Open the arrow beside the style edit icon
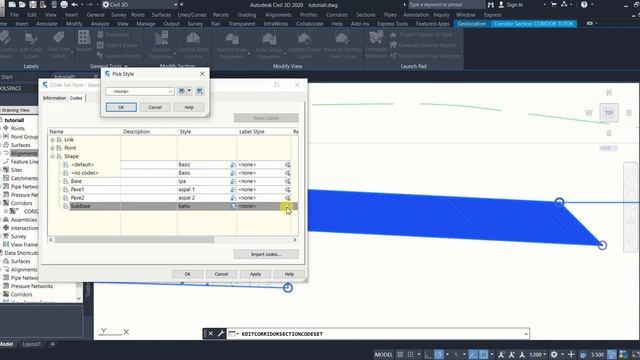640x360 pixels. click(189, 91)
